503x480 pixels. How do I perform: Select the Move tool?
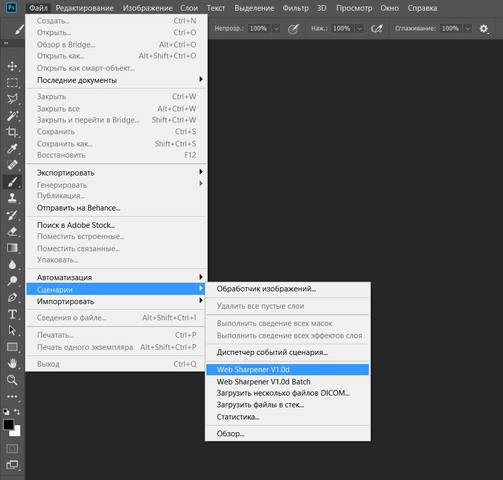[12, 66]
